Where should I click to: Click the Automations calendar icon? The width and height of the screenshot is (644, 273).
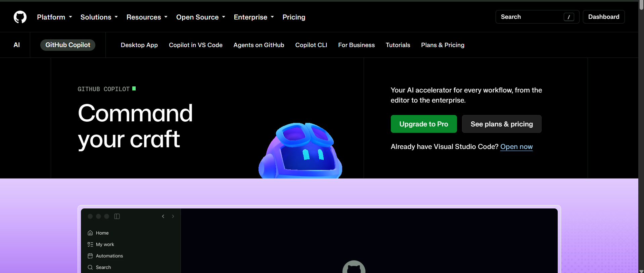coord(90,256)
